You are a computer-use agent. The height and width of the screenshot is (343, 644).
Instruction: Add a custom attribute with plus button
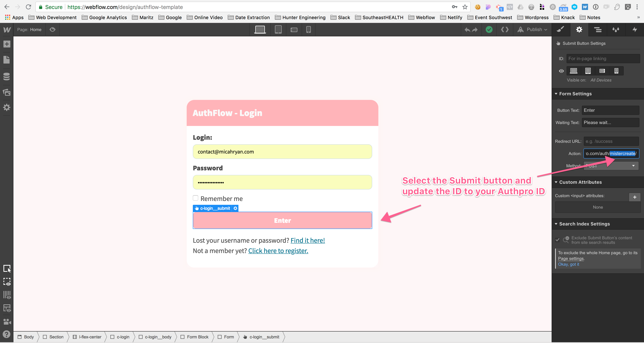[634, 197]
